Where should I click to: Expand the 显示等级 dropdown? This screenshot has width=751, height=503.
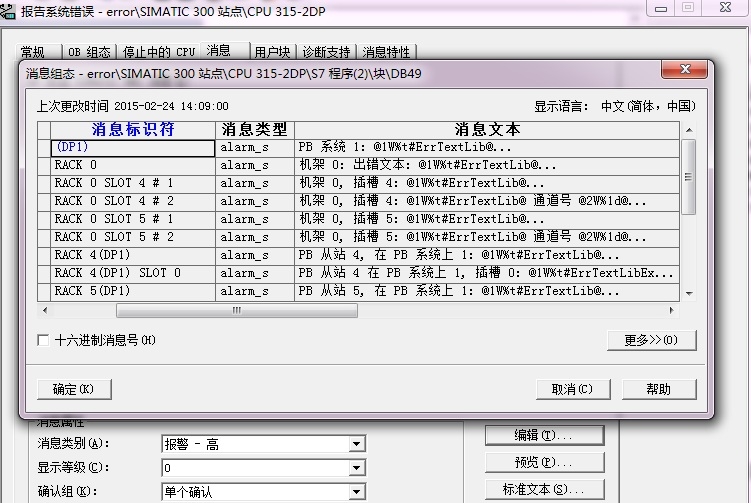point(356,468)
